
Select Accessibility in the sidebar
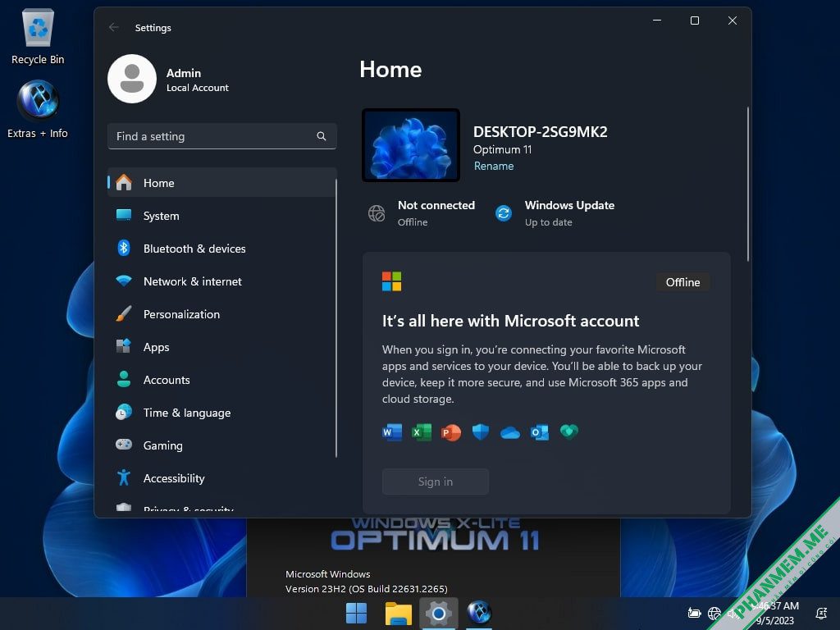point(221,478)
